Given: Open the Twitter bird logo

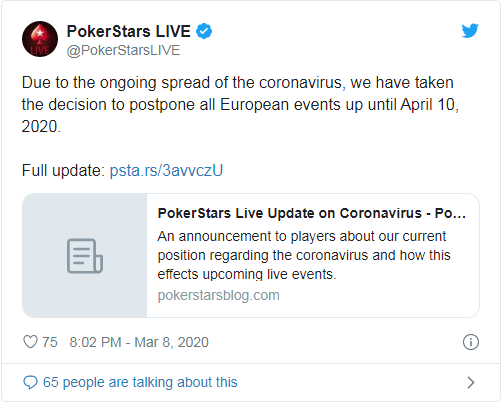Looking at the screenshot, I should point(470,31).
